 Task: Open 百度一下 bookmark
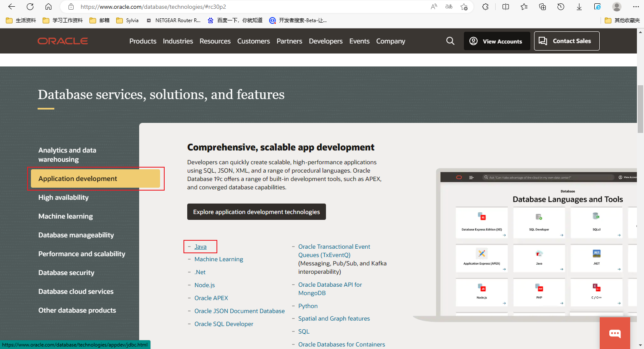[x=235, y=20]
